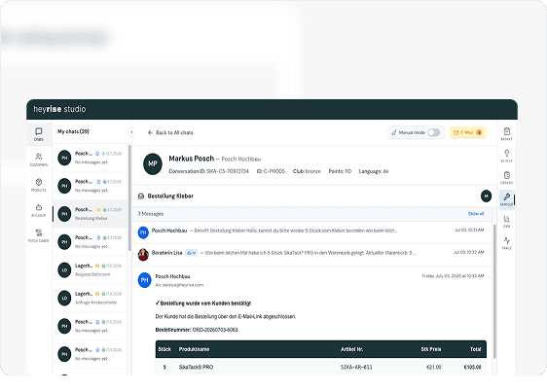The width and height of the screenshot is (547, 392).
Task: Click the 3 Messages label
Action: pyautogui.click(x=150, y=214)
